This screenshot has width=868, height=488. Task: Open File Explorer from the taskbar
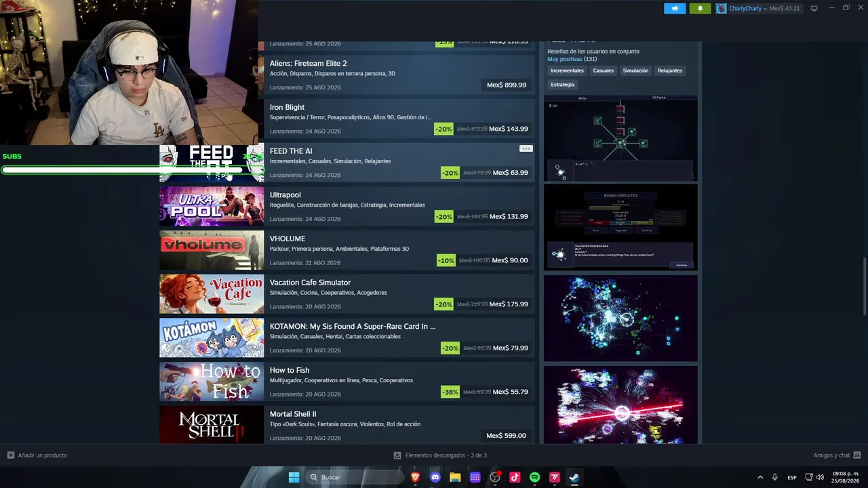455,477
